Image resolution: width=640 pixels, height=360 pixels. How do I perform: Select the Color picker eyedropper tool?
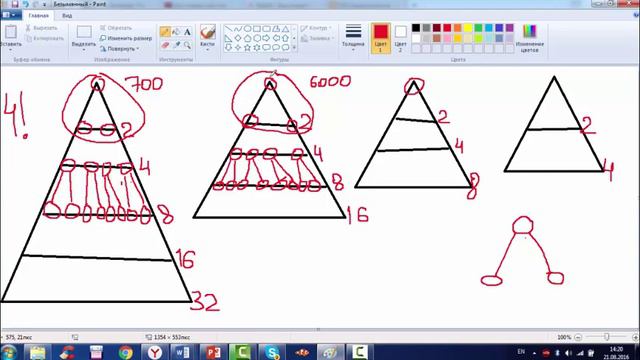point(176,45)
